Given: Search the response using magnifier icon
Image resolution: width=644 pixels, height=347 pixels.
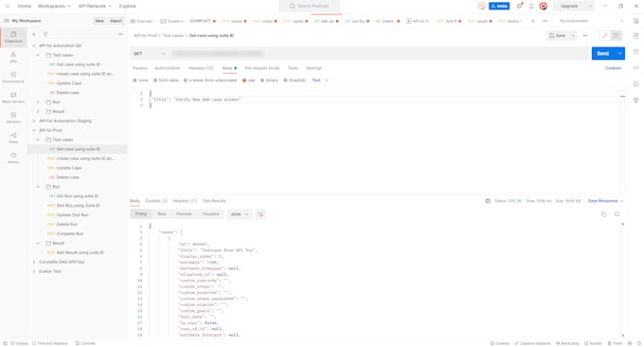Looking at the screenshot, I should 617,214.
